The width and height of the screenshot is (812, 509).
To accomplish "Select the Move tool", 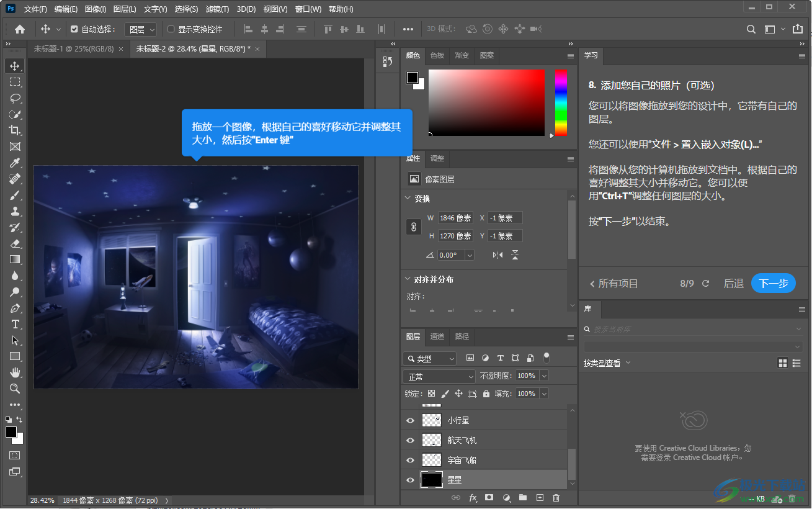I will click(15, 65).
